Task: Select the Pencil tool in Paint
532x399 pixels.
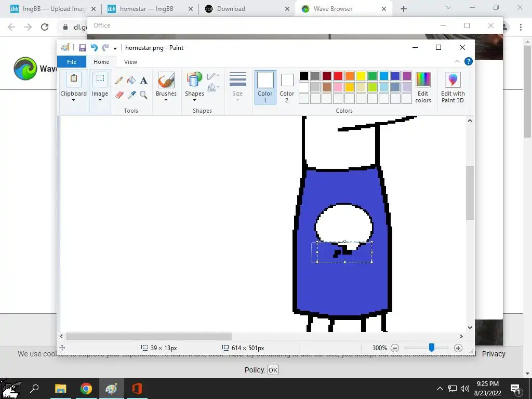Action: coord(119,81)
